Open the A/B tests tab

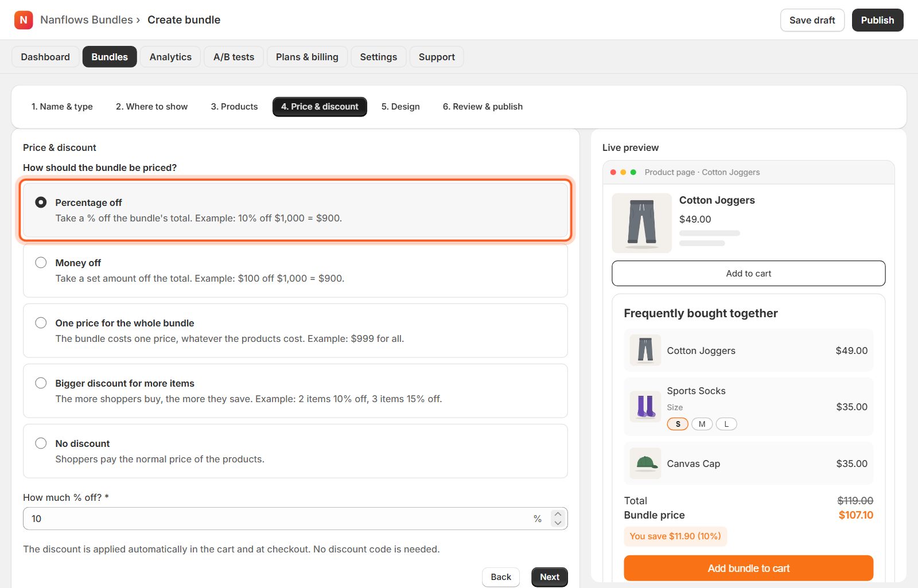pos(234,57)
